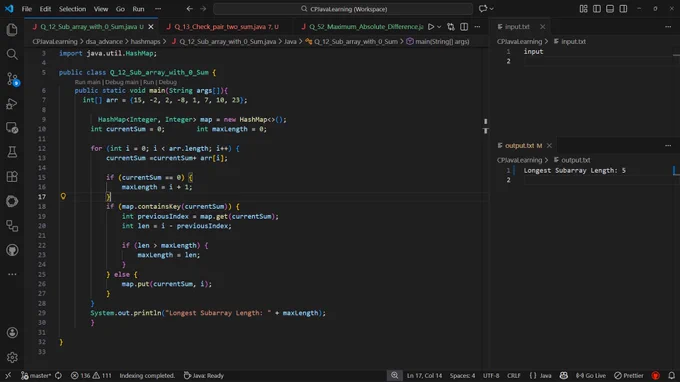The image size is (680, 382).
Task: Open the Run and Debug view
Action: 12,104
